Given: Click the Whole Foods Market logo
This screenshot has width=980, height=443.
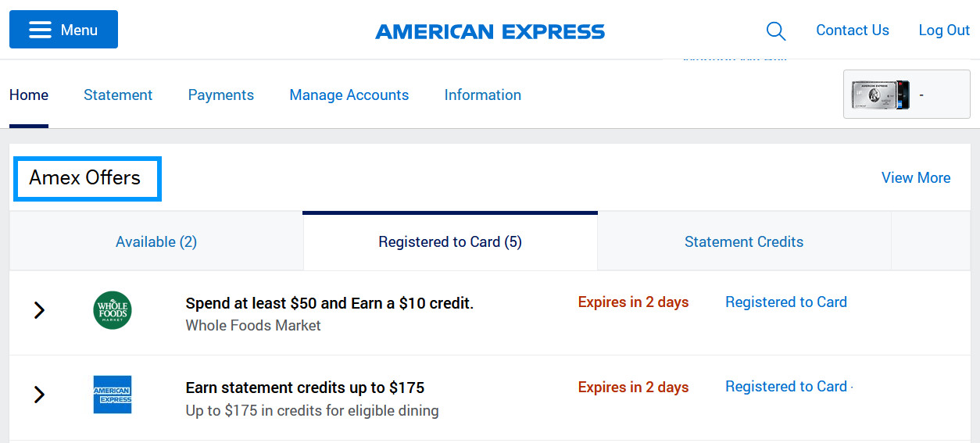Looking at the screenshot, I should pyautogui.click(x=112, y=310).
